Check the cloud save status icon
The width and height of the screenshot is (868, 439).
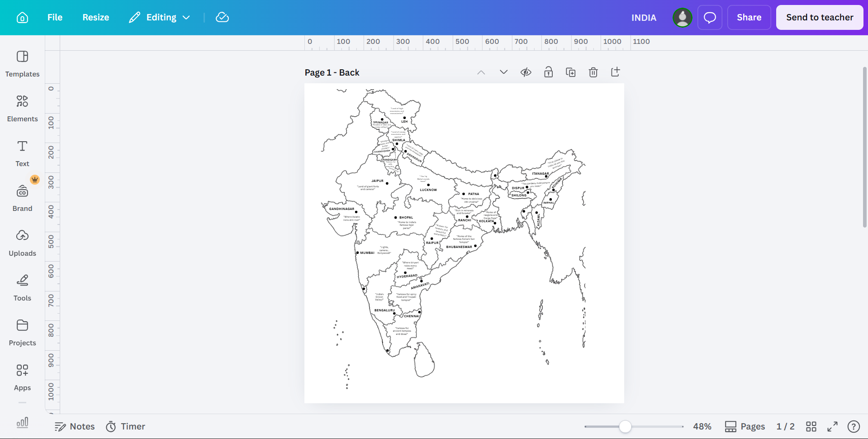point(222,17)
